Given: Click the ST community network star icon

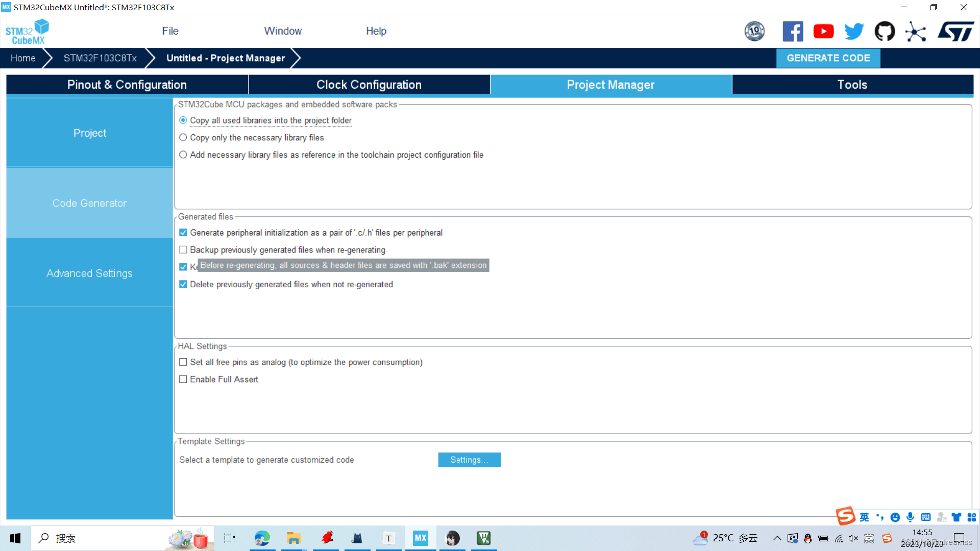Looking at the screenshot, I should 915,32.
